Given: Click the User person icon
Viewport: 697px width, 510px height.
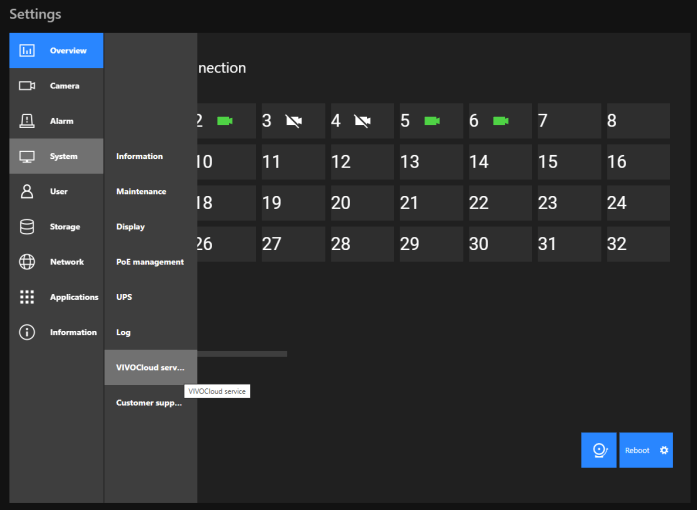Looking at the screenshot, I should click(x=27, y=192).
